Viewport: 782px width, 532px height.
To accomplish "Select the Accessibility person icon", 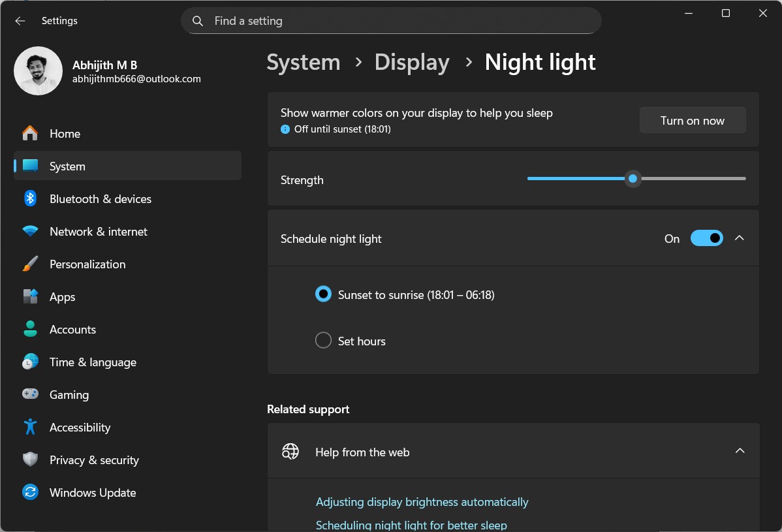I will coord(29,427).
